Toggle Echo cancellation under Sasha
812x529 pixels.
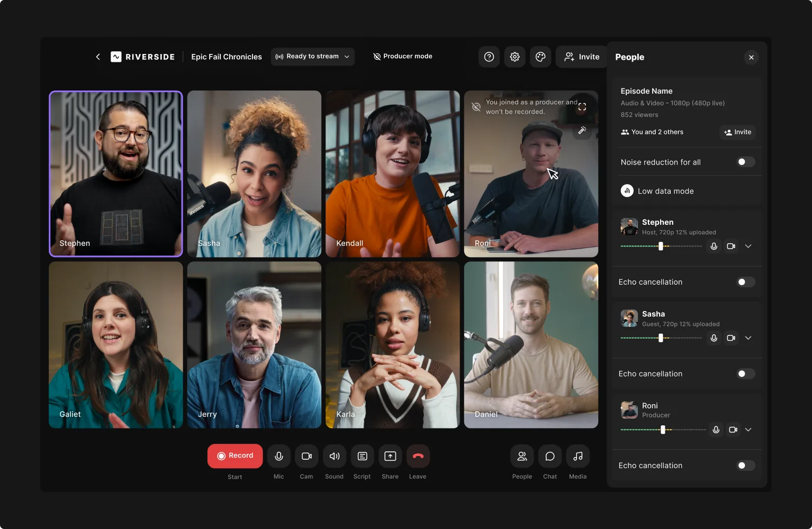pos(746,373)
